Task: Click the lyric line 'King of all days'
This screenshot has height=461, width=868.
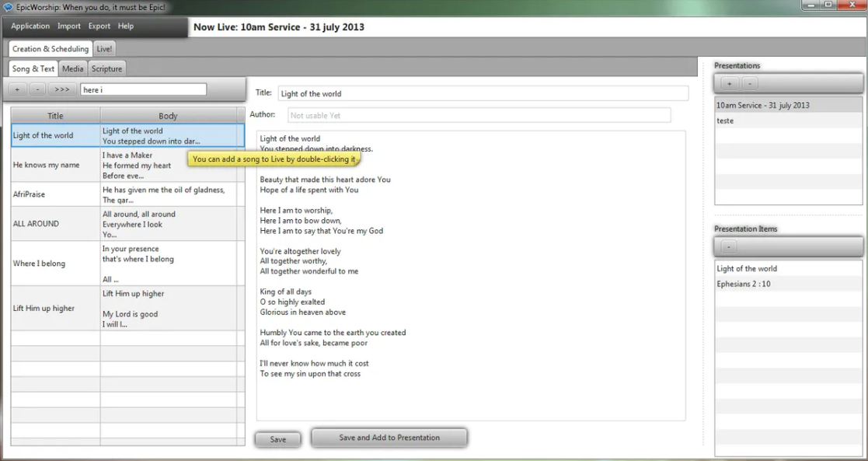Action: coord(286,292)
